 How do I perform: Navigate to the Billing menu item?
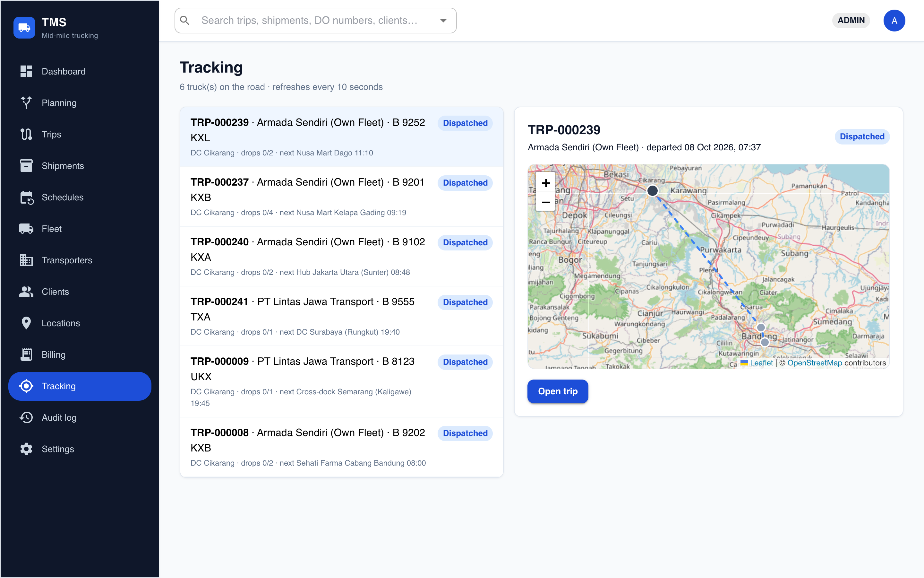80,355
